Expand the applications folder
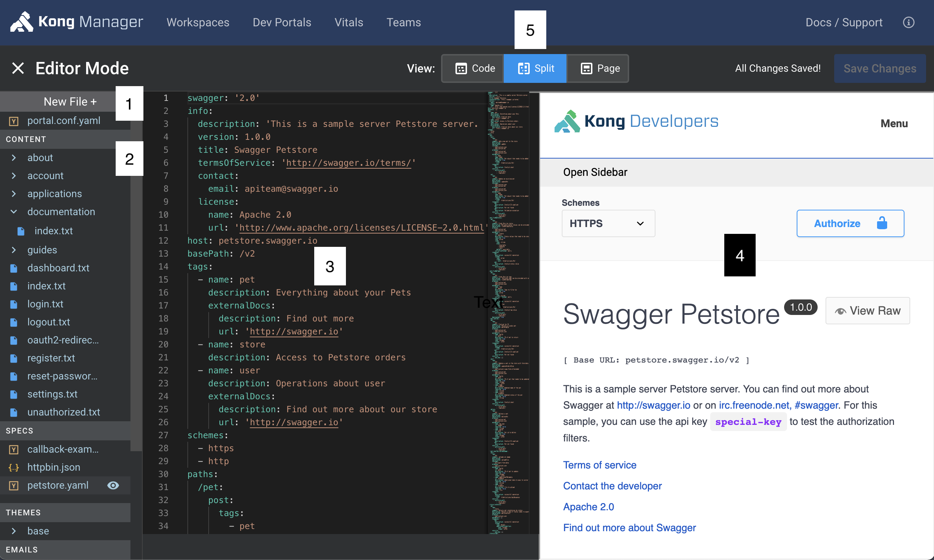The height and width of the screenshot is (560, 934). 14,194
